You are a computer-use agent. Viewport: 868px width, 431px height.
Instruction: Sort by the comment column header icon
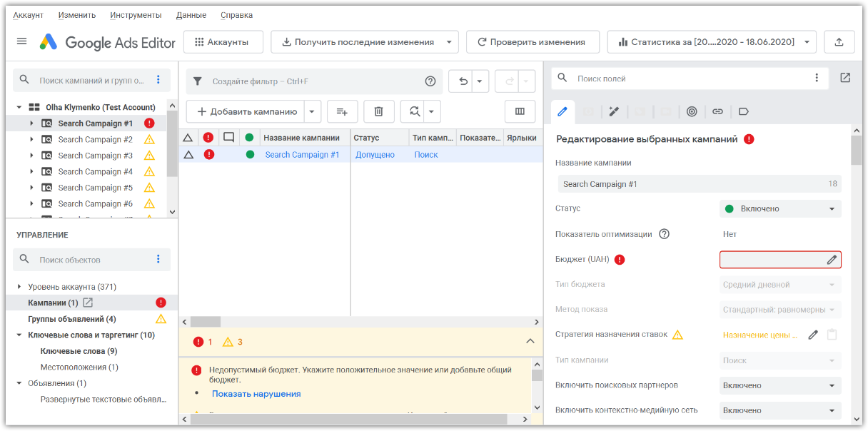tap(228, 138)
